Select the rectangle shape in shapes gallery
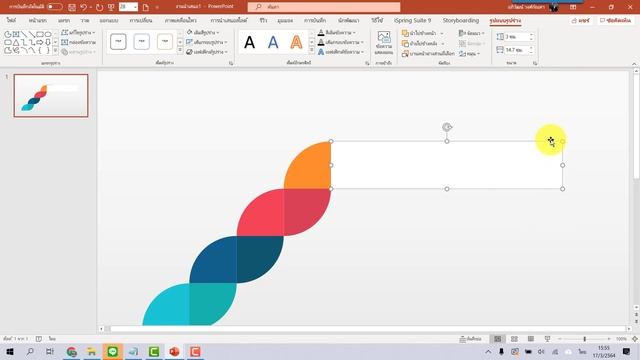The width and height of the screenshot is (640, 360). click(40, 34)
